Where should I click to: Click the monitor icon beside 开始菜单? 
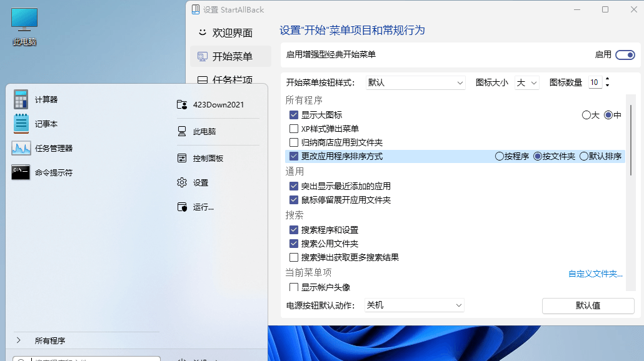pos(203,56)
